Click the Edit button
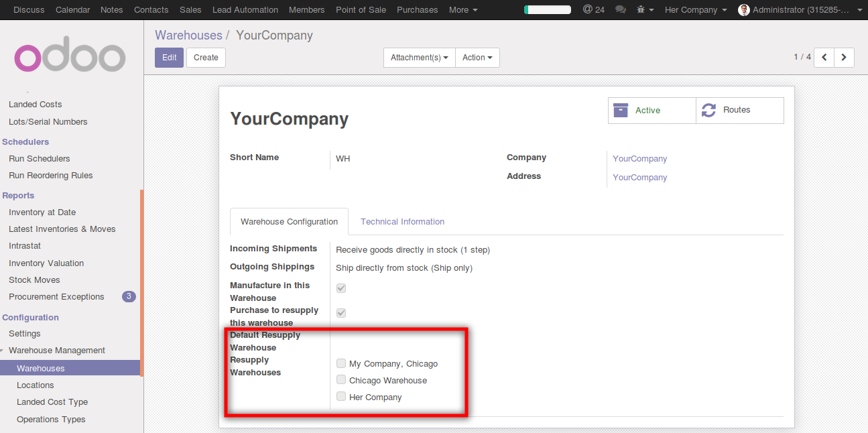Viewport: 868px width, 433px height. [x=169, y=58]
